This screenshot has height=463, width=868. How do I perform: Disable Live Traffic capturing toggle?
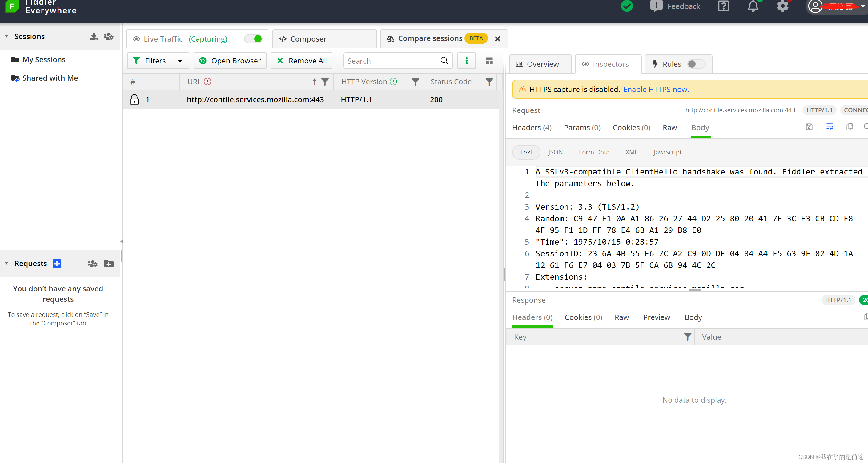(x=253, y=39)
